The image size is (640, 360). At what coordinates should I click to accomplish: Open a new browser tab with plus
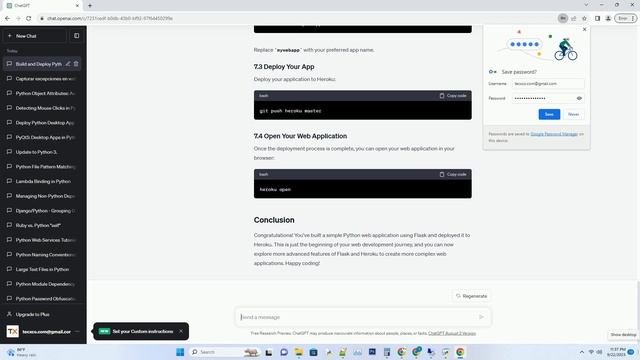tap(90, 6)
